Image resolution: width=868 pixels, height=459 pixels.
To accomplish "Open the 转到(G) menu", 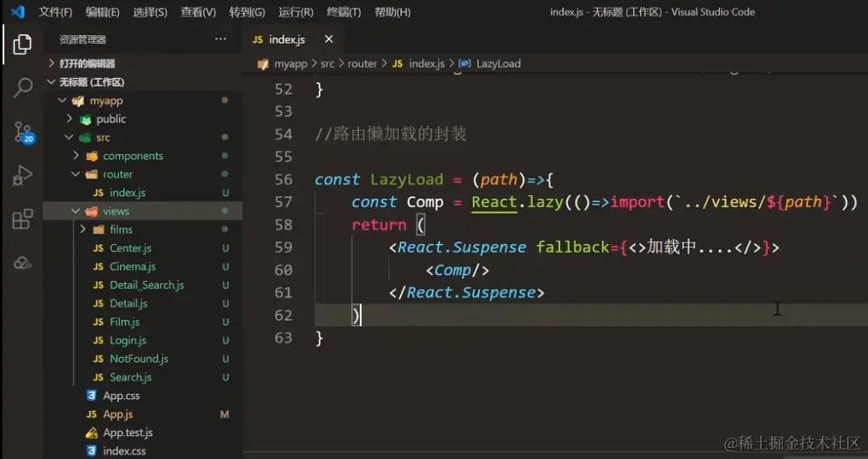I will 247,12.
